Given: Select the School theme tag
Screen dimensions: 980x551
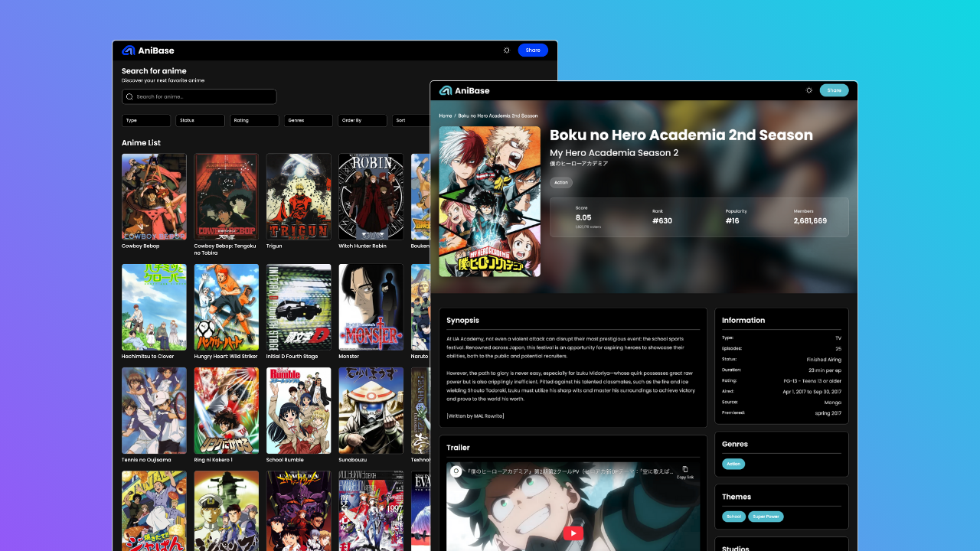Looking at the screenshot, I should coord(733,517).
